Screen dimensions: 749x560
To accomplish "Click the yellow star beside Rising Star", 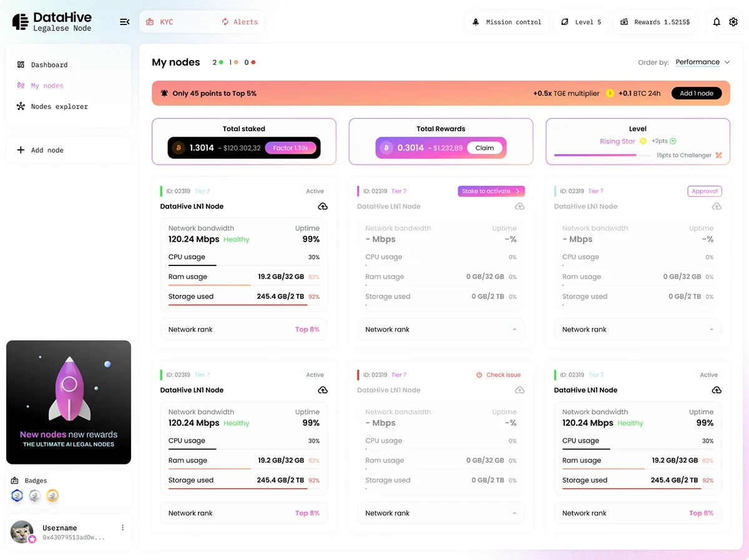I will tap(643, 141).
